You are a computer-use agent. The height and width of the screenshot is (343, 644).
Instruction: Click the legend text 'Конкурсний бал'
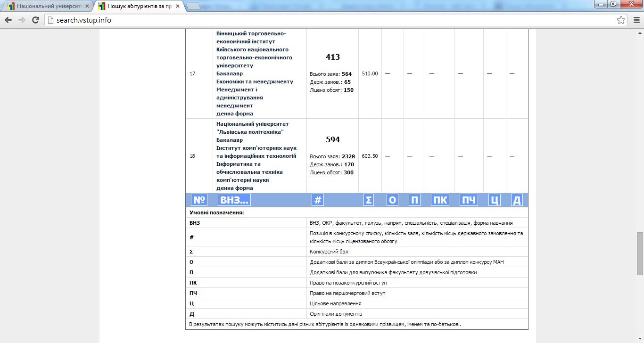[x=329, y=252]
